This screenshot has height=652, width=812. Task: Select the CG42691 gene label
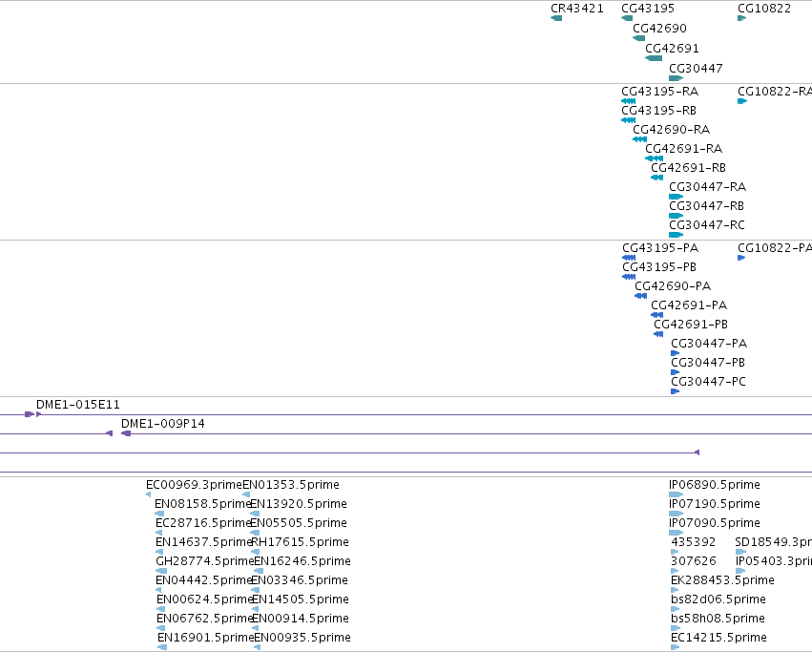coord(672,49)
